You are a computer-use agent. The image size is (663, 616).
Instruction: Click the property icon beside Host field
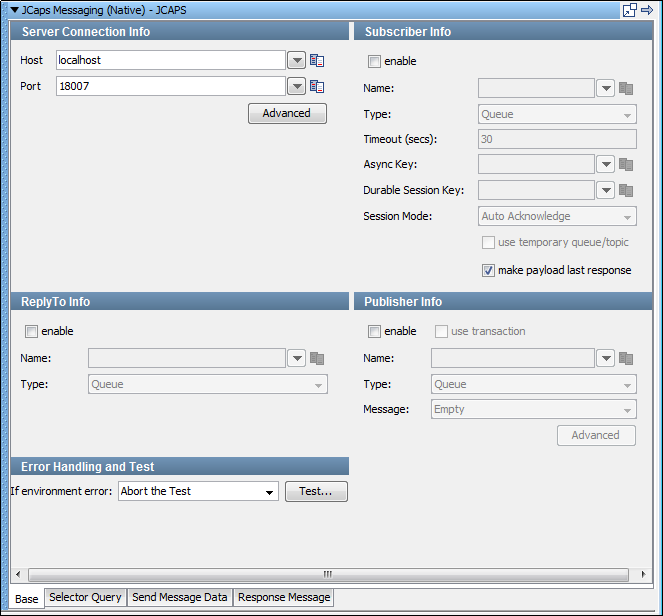(317, 60)
